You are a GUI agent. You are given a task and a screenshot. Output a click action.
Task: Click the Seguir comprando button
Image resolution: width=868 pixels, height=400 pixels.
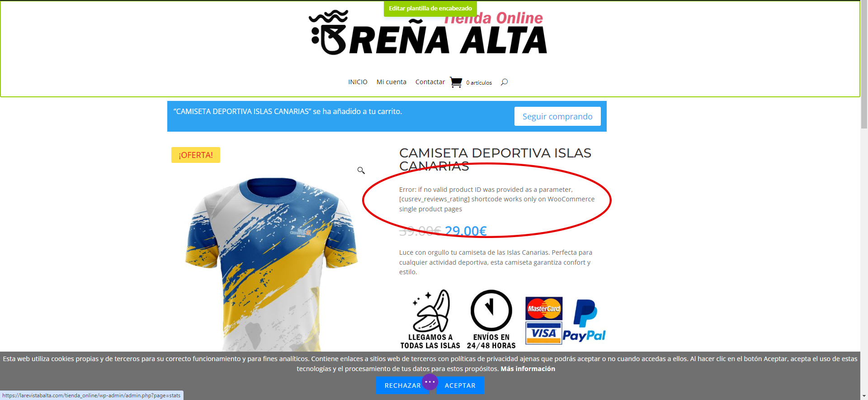tap(557, 116)
